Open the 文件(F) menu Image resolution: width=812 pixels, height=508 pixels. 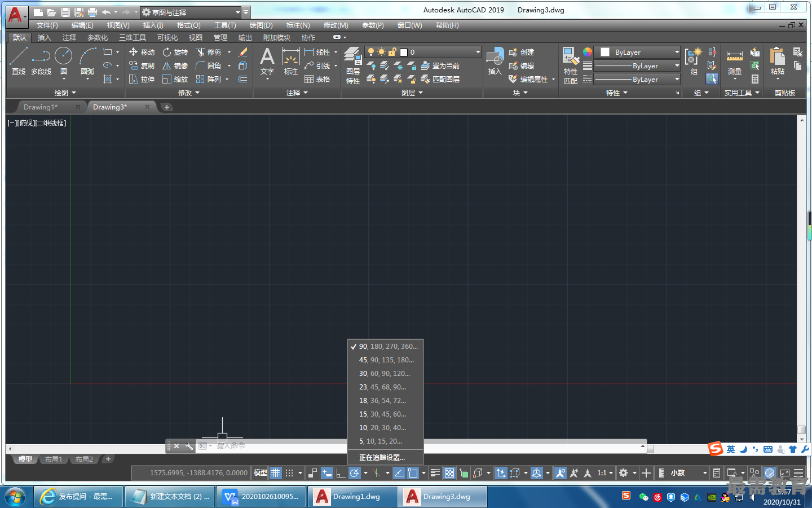(47, 25)
